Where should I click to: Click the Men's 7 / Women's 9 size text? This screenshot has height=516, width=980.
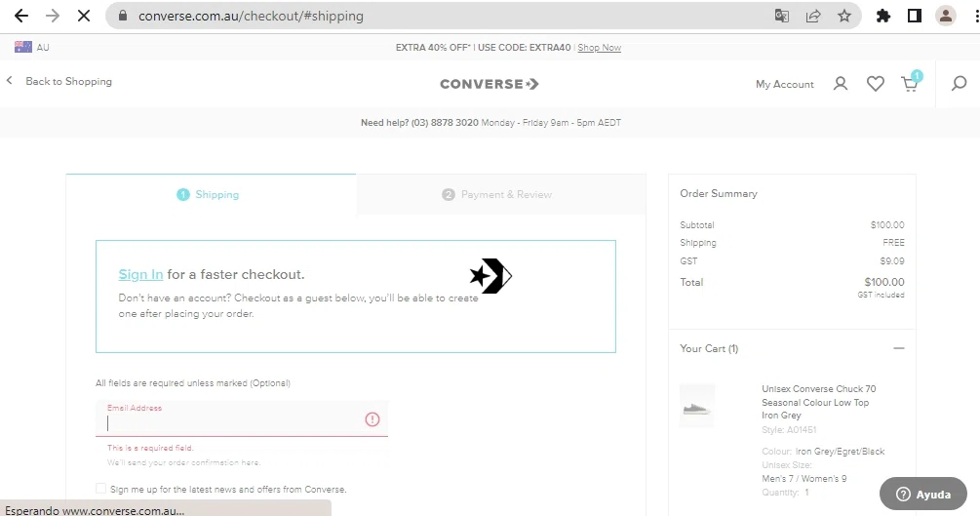point(804,479)
